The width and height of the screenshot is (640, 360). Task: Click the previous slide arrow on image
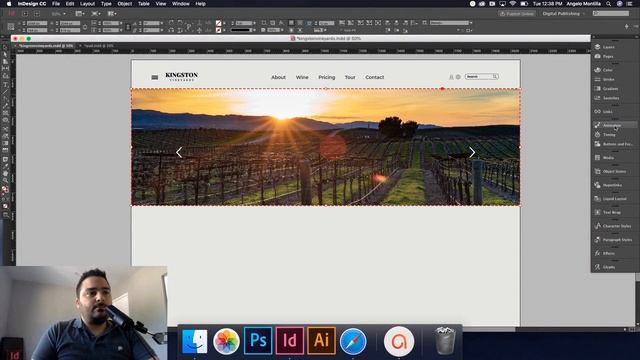179,152
